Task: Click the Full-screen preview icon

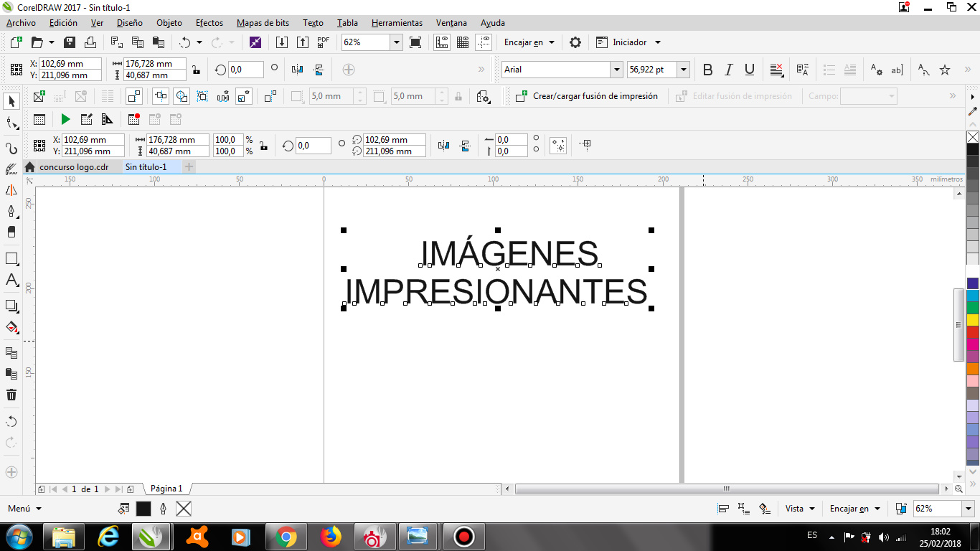Action: click(415, 42)
